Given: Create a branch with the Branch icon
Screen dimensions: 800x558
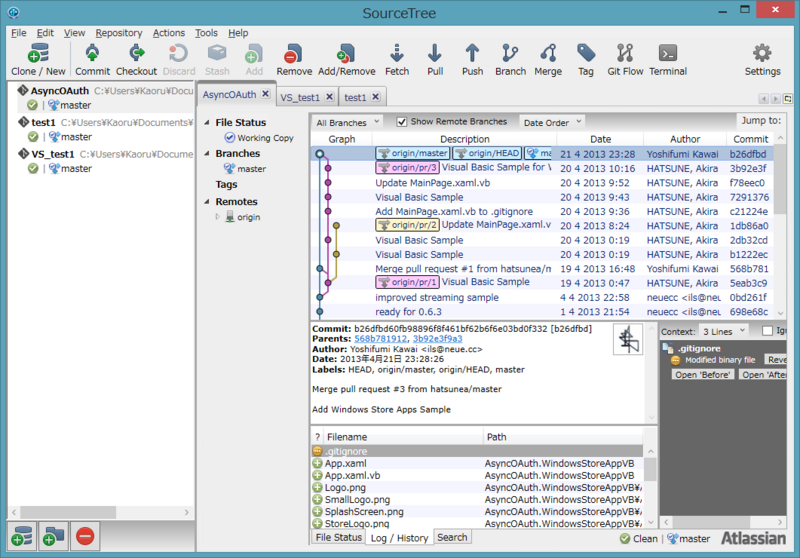Looking at the screenshot, I should tap(510, 60).
